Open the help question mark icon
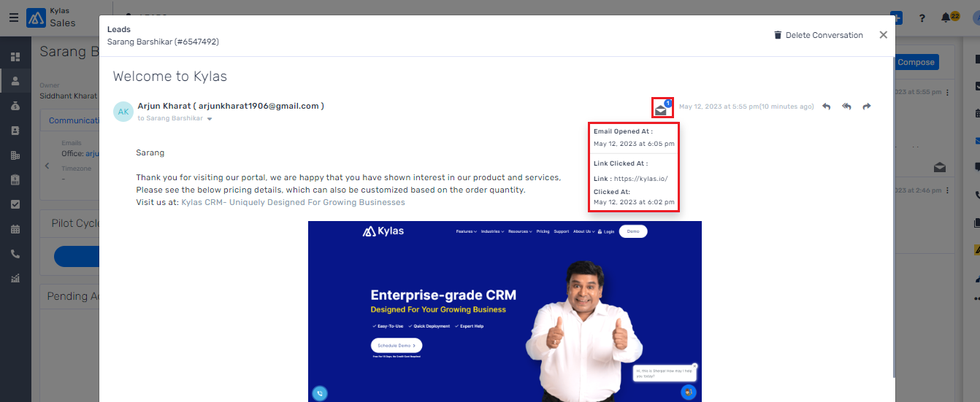The image size is (980, 402). click(x=922, y=18)
